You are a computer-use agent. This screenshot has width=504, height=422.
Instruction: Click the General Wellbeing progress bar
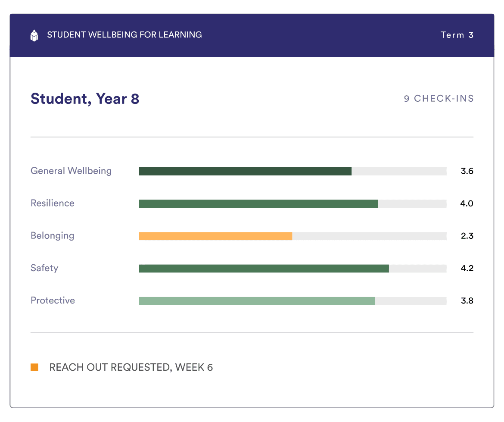pyautogui.click(x=292, y=171)
